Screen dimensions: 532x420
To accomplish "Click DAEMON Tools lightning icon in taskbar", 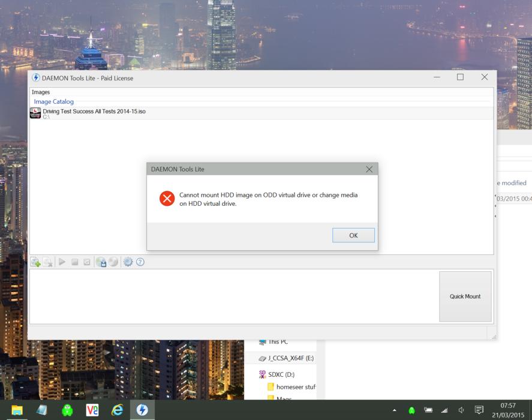I will point(142,410).
